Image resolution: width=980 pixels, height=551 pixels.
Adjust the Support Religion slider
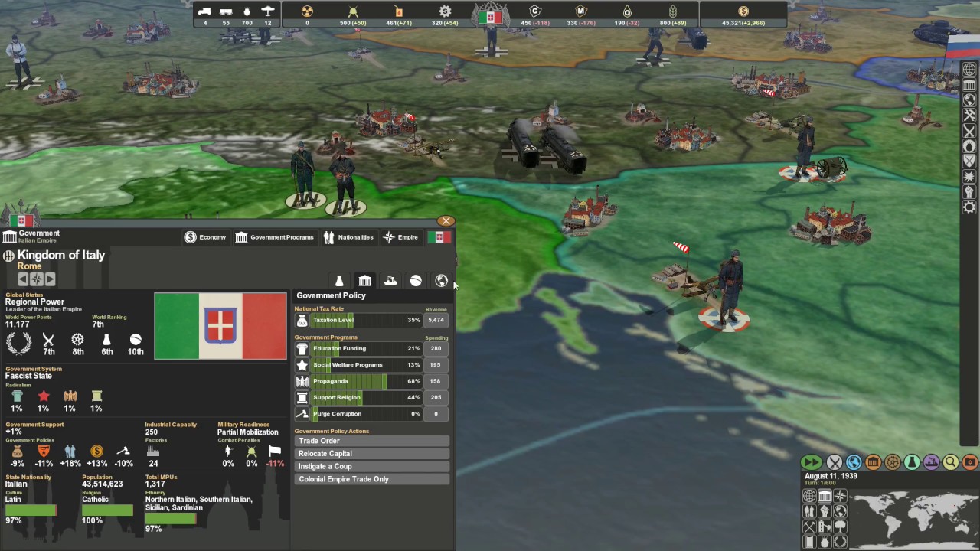click(x=367, y=397)
